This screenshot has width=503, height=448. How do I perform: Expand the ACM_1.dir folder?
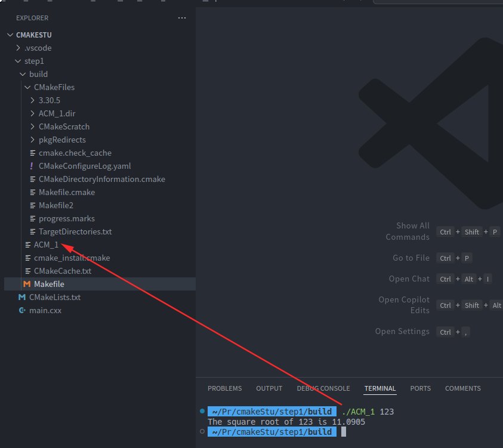click(x=33, y=113)
